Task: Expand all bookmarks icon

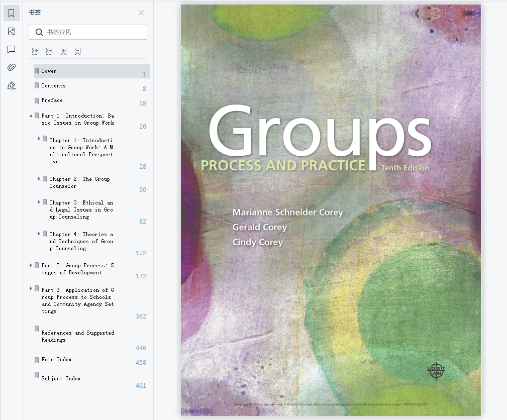Action: point(36,51)
